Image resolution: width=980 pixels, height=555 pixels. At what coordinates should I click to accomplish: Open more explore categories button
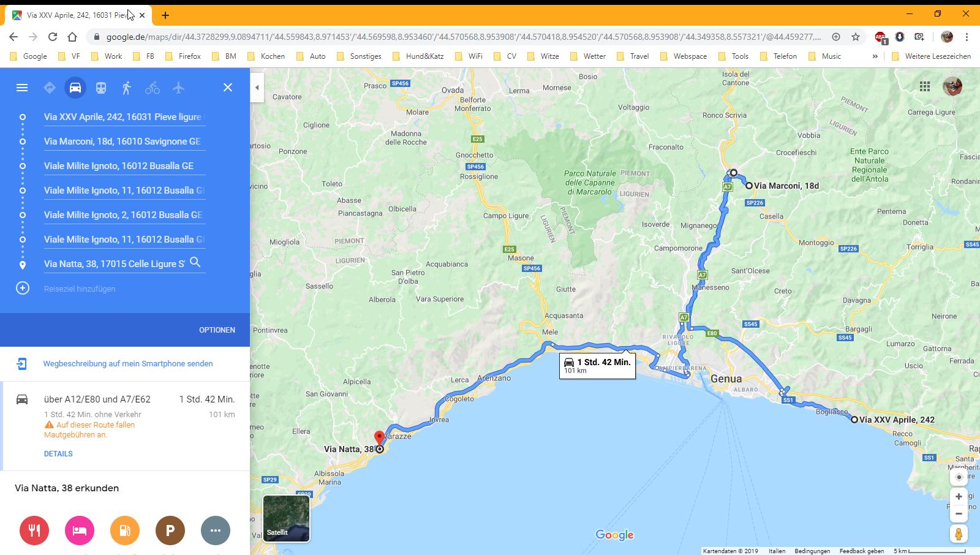point(216,530)
